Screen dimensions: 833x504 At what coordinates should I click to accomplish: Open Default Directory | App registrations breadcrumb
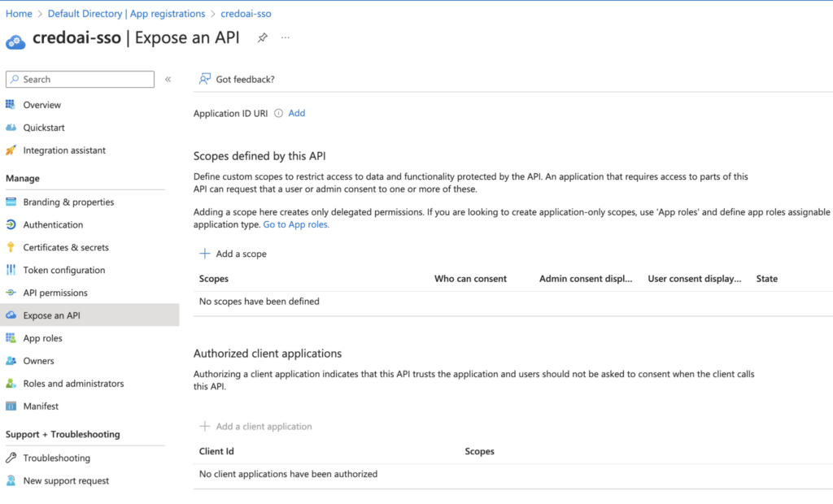[126, 14]
